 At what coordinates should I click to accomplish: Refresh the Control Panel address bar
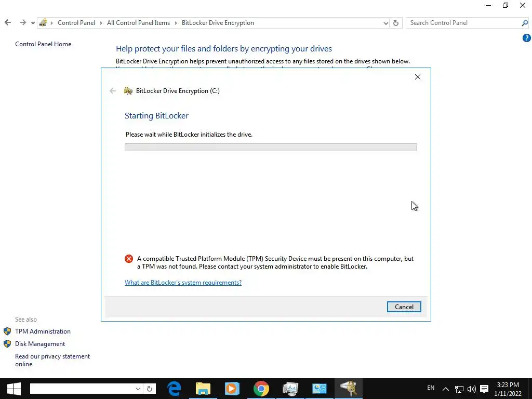point(395,23)
